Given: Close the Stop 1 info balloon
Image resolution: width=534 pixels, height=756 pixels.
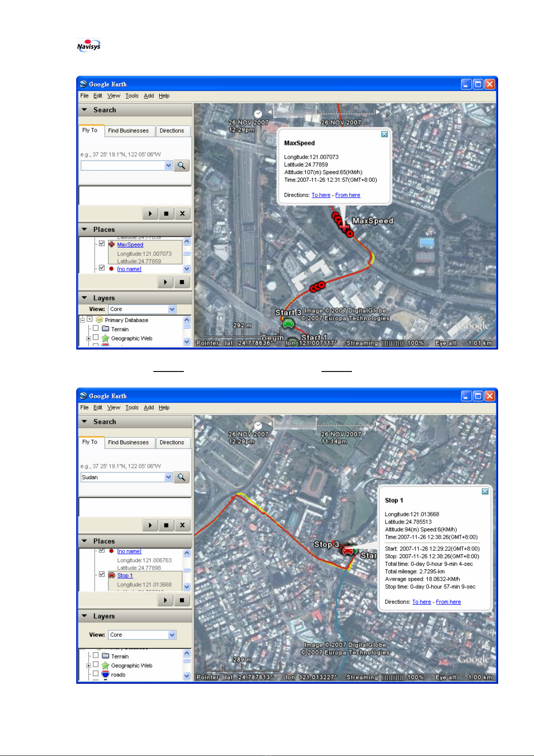Looking at the screenshot, I should (485, 491).
